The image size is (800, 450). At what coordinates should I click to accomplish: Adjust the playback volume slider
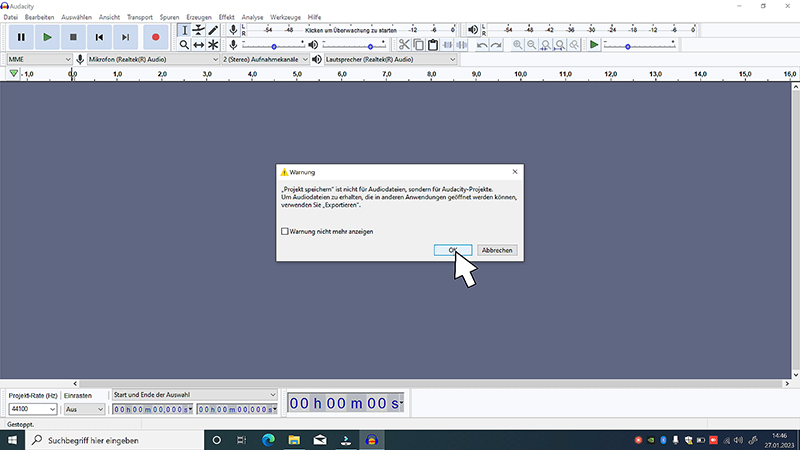[354, 45]
